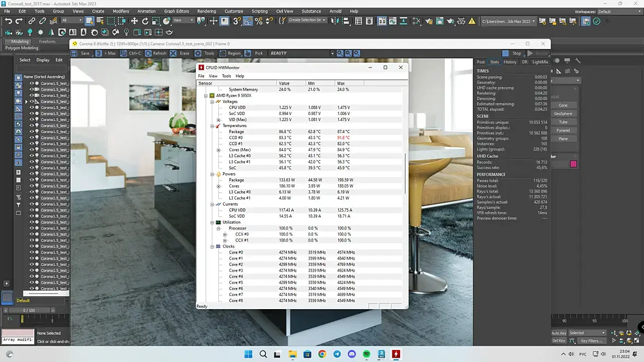This screenshot has width=644, height=362.
Task: Open HWMonitor View menu
Action: (x=213, y=76)
